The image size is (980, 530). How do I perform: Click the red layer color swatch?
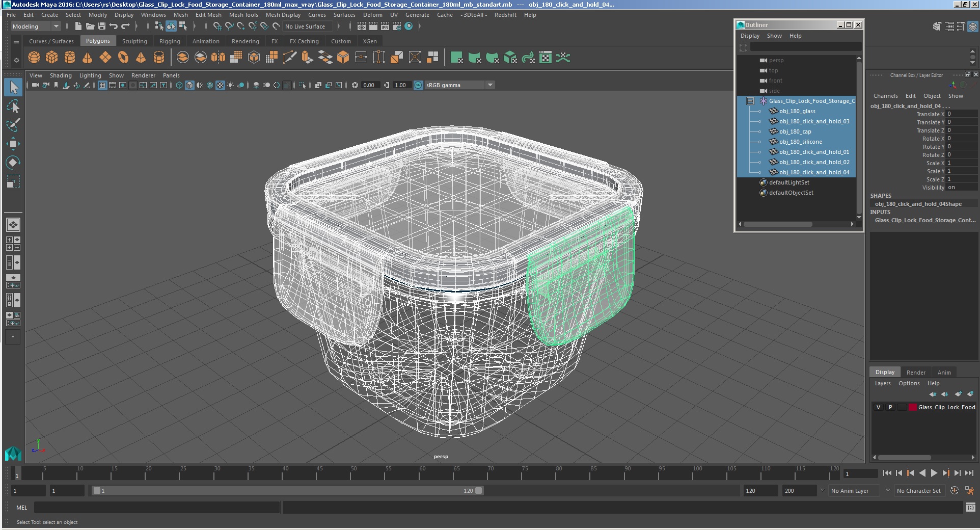pyautogui.click(x=913, y=407)
